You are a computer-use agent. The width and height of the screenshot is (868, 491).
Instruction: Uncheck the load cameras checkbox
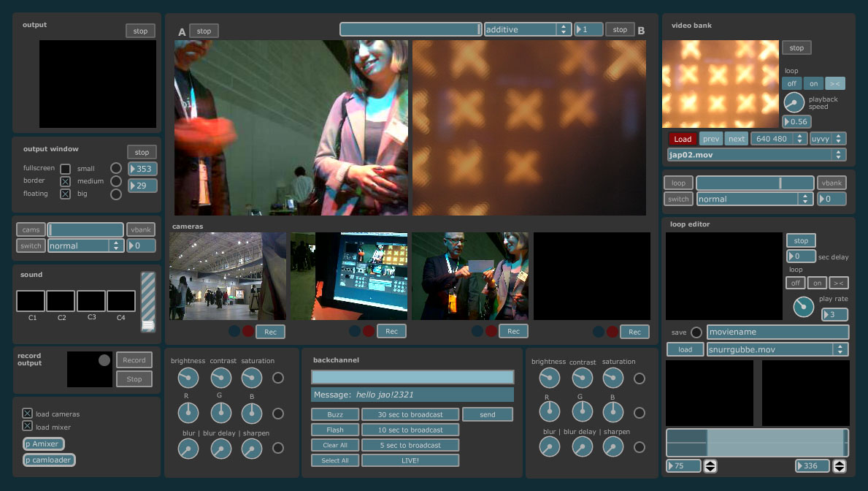(x=28, y=414)
